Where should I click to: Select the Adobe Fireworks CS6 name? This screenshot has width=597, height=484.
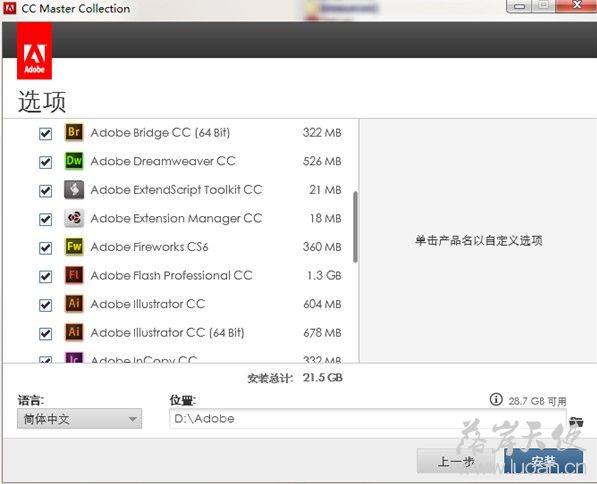tap(149, 247)
